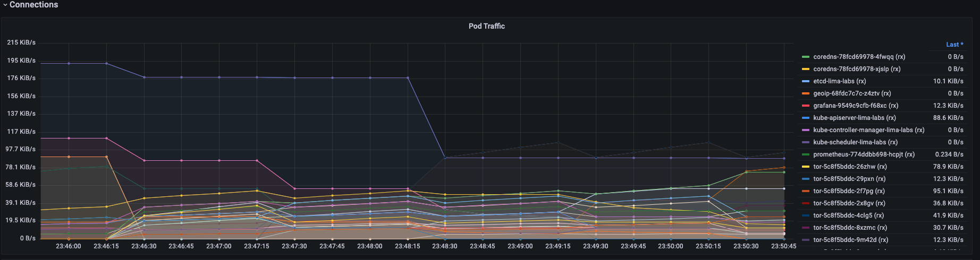
Task: Select the 36.8 KiB/s value for tor-2x8gv
Action: pyautogui.click(x=948, y=203)
